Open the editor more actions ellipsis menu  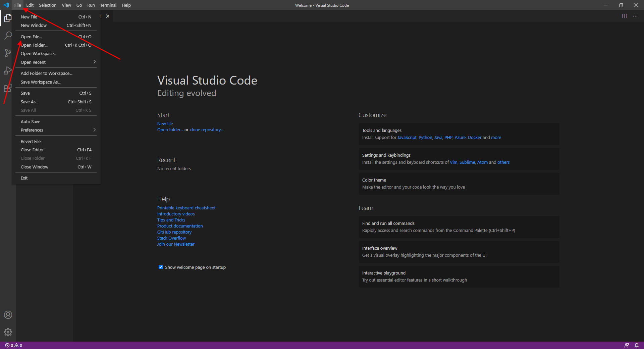pos(635,16)
